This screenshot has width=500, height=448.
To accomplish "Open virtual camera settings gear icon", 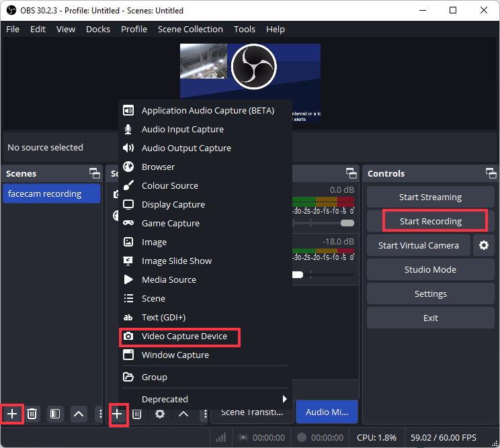I will click(x=483, y=245).
